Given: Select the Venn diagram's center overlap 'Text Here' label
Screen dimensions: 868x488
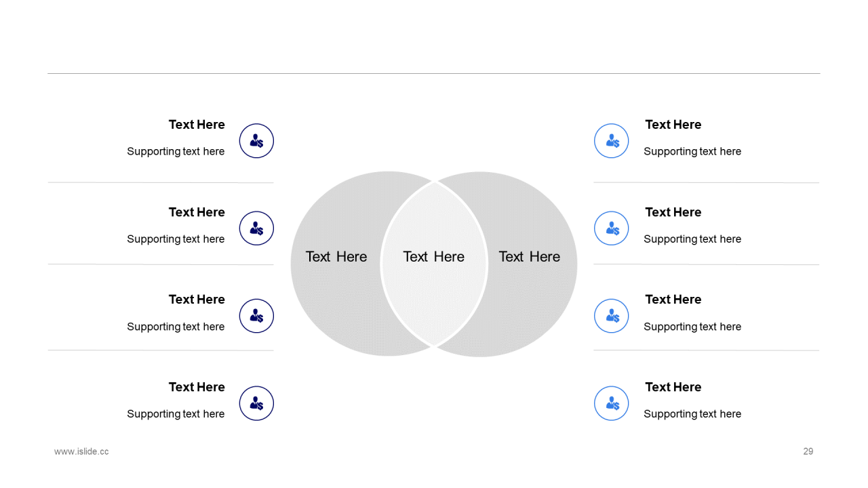Looking at the screenshot, I should (433, 257).
